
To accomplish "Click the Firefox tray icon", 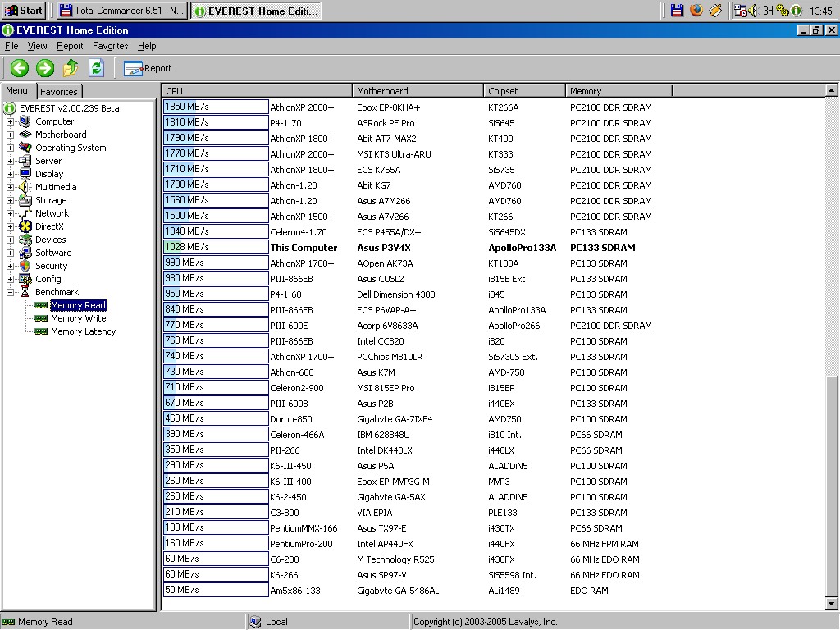I will click(696, 10).
